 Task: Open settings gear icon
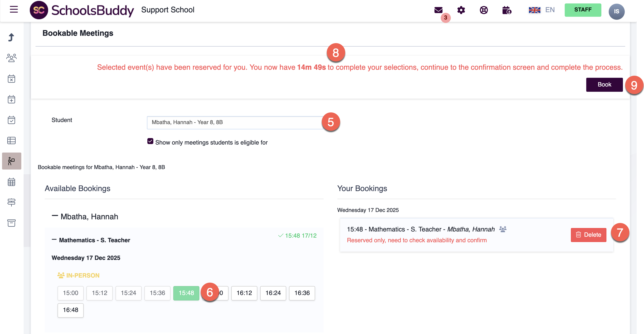pyautogui.click(x=461, y=10)
